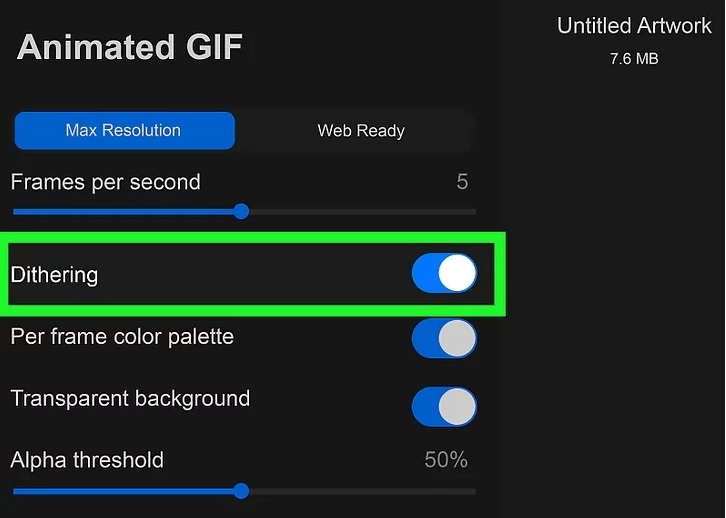Select the Max Resolution tab
This screenshot has height=518, width=726.
[124, 130]
